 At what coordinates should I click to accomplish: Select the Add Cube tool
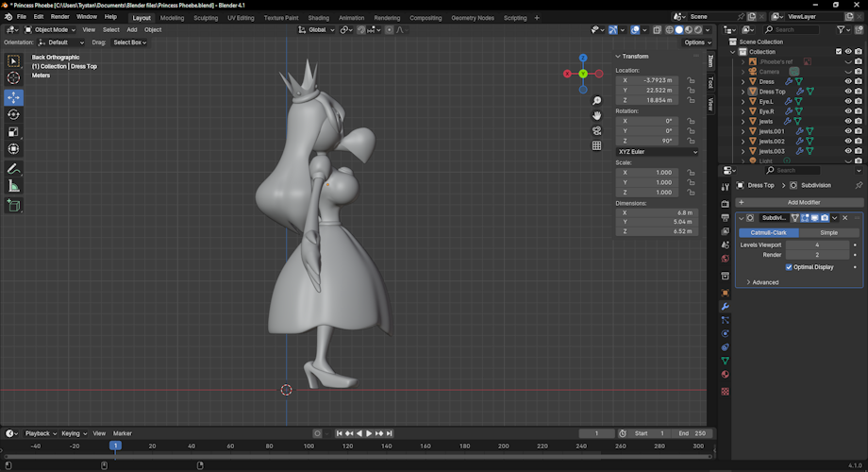[x=14, y=206]
